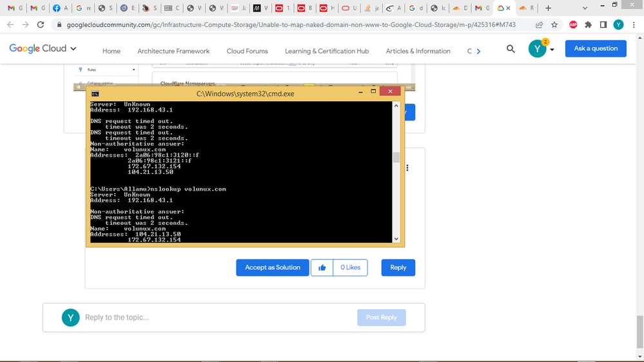The image size is (644, 362).
Task: Switch to the black M Medium tab
Action: click(260, 8)
